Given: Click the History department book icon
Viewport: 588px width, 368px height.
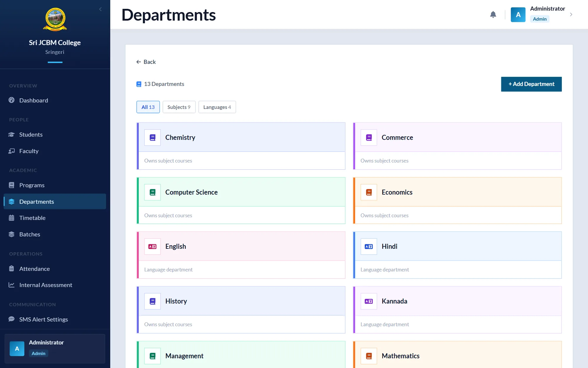Looking at the screenshot, I should pyautogui.click(x=152, y=301).
